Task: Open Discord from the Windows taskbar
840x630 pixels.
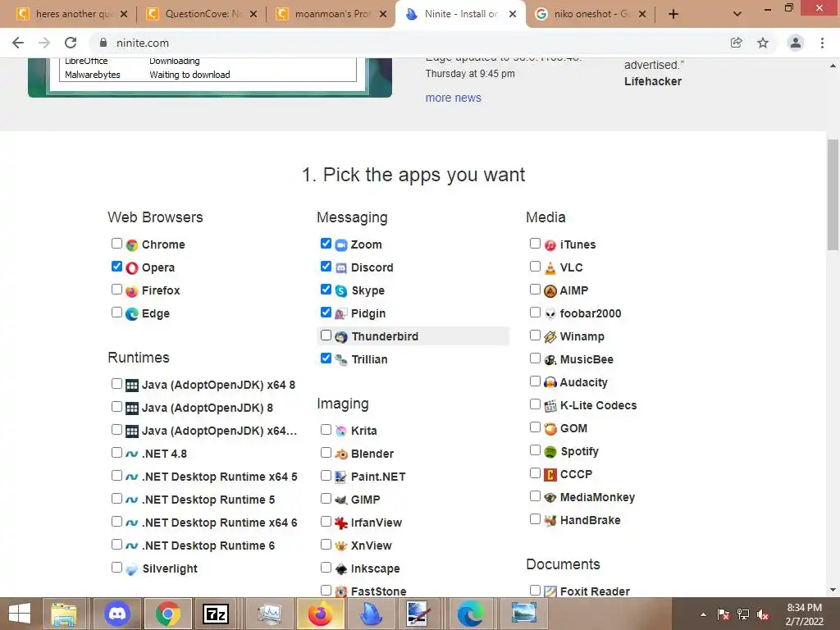Action: tap(117, 614)
